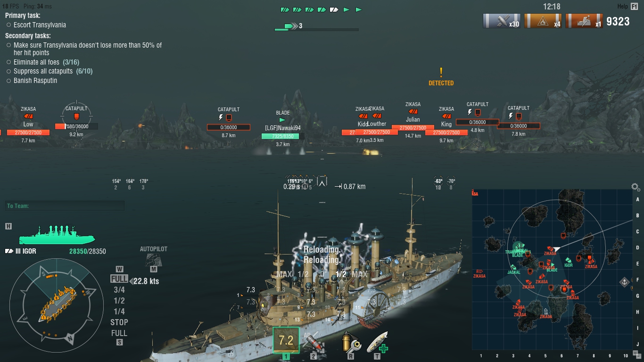Viewport: 644px width, 362px height.
Task: Toggle the H ship status key
Action: coord(8,226)
